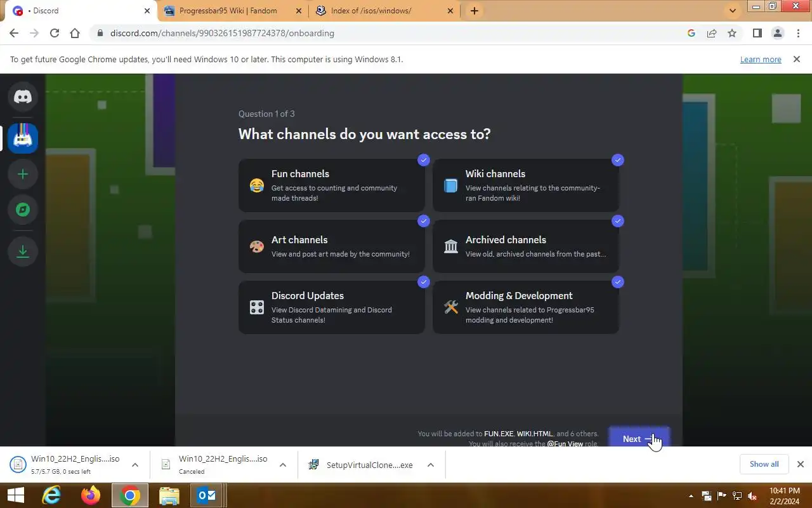
Task: Toggle Fun channels option
Action: 332,185
